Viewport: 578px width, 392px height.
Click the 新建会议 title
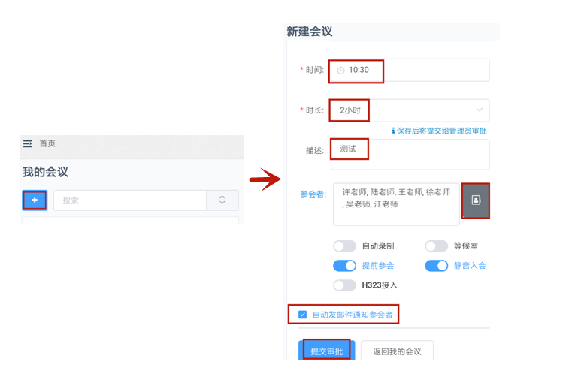coord(310,32)
